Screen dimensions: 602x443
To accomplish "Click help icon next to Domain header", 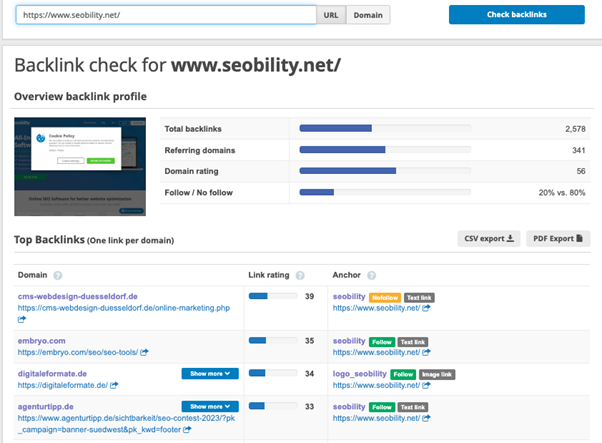I will [x=58, y=275].
